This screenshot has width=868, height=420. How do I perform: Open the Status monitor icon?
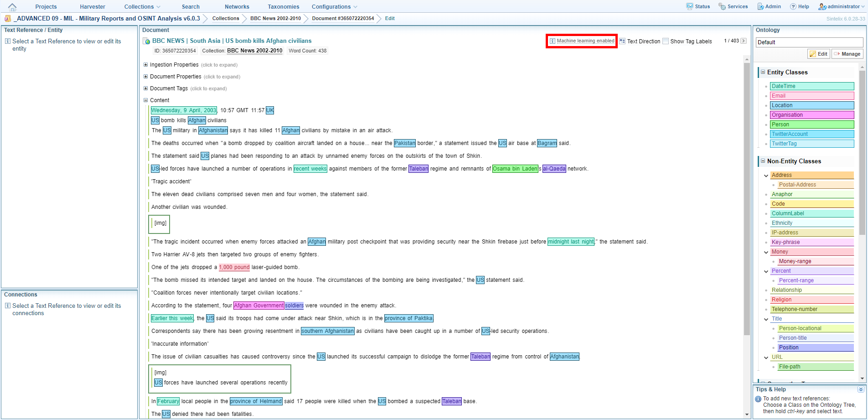pos(690,6)
